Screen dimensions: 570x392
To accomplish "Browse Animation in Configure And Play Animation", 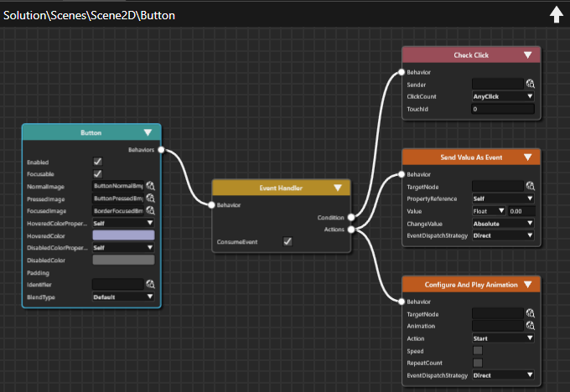I will 531,326.
